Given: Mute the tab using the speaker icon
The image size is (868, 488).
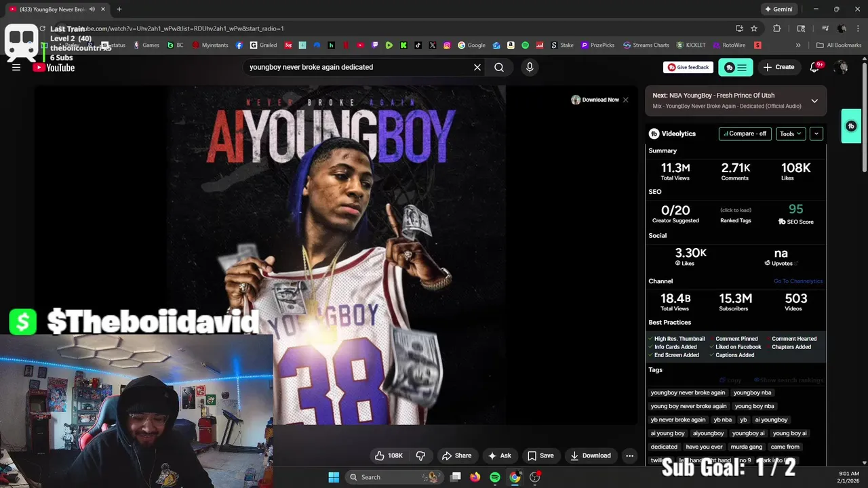Looking at the screenshot, I should pyautogui.click(x=92, y=9).
